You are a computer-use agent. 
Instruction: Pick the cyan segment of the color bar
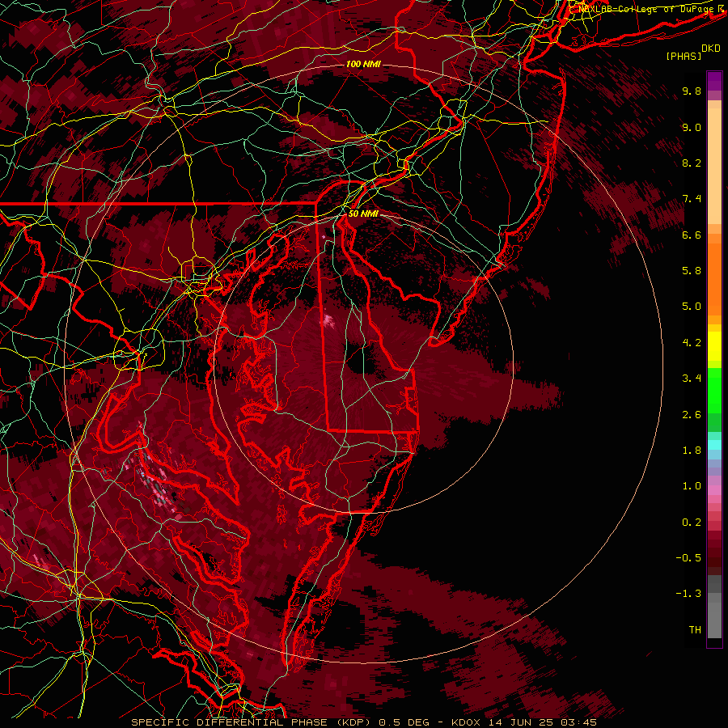coord(714,445)
